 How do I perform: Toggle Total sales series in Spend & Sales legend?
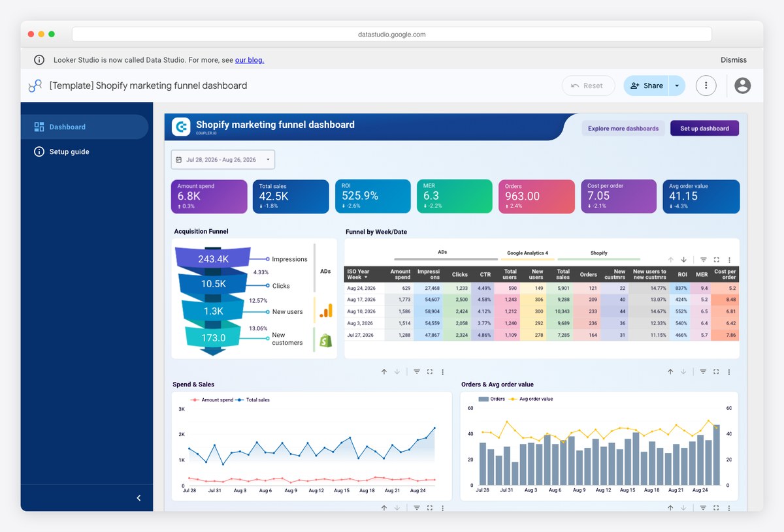click(253, 399)
